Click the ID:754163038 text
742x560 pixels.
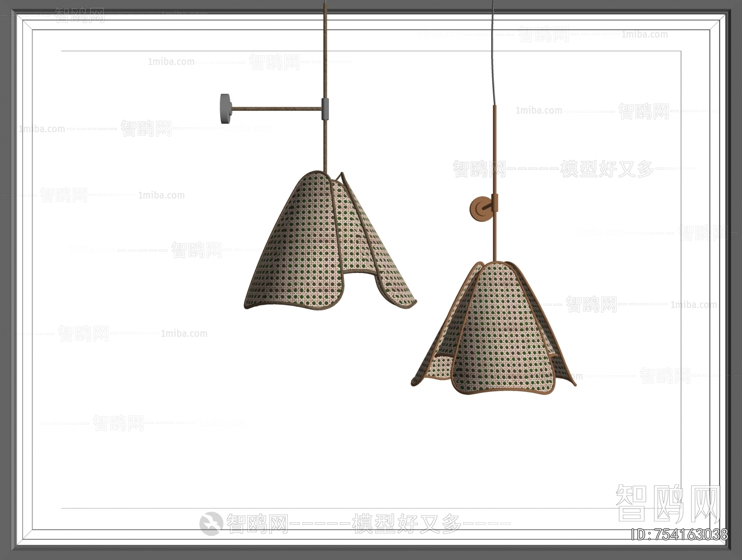[680, 534]
